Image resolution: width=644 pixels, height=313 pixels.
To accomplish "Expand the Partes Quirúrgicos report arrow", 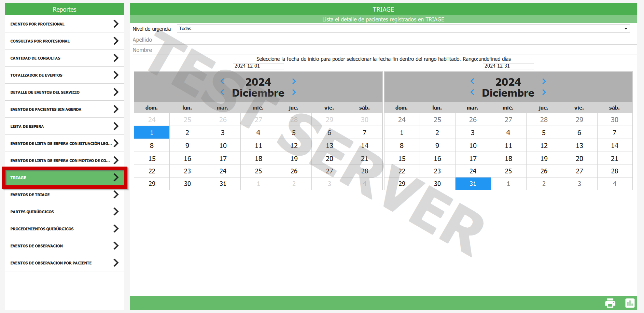I will point(116,212).
